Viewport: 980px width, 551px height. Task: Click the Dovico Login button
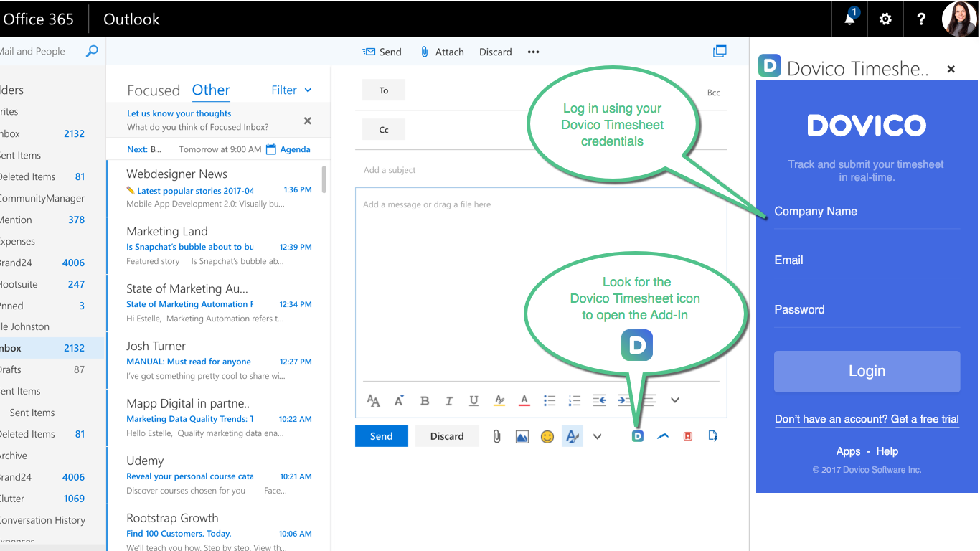(867, 371)
